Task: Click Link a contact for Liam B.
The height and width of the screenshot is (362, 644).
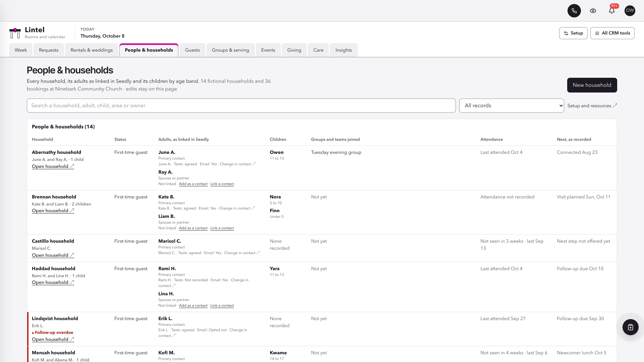Action: [222, 228]
